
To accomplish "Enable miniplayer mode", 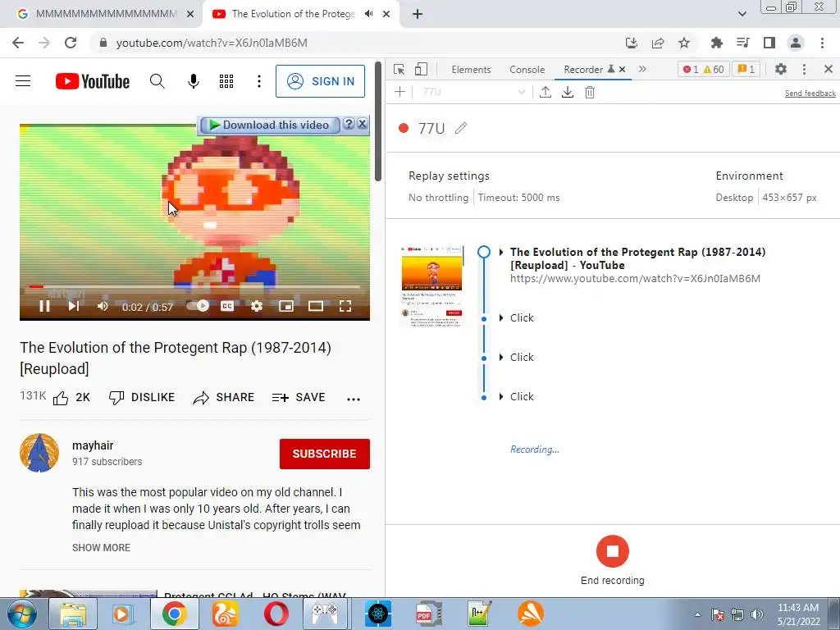I will point(286,306).
